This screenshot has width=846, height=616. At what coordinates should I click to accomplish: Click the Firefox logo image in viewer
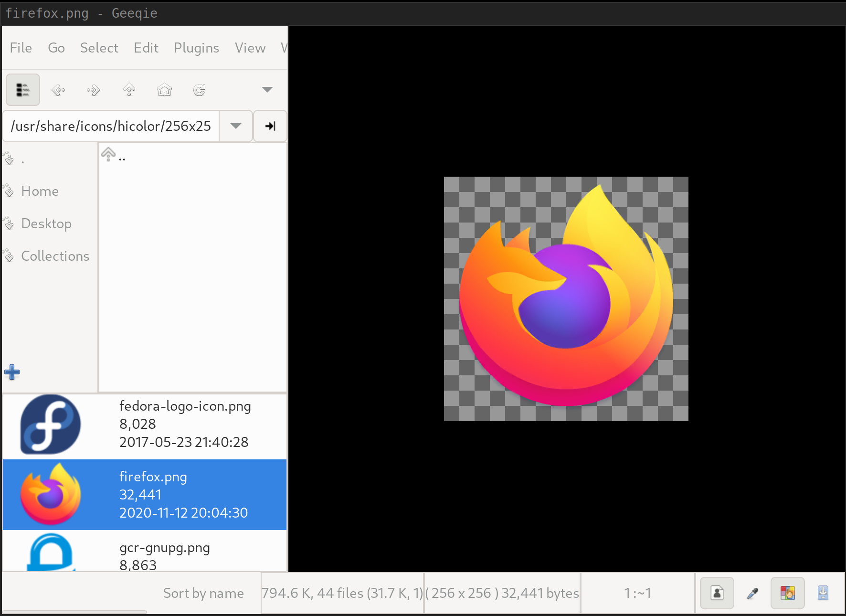pos(566,299)
